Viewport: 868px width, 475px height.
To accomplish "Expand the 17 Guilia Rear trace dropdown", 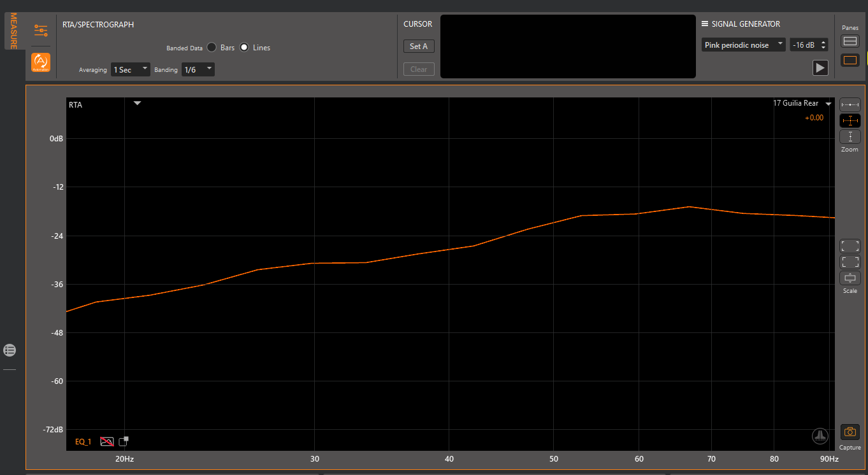I will tap(828, 104).
